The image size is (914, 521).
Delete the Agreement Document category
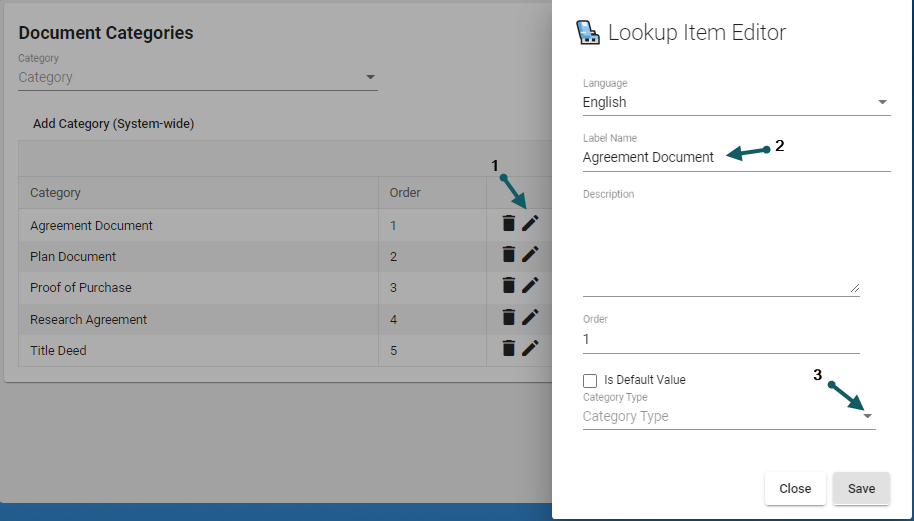coord(509,224)
